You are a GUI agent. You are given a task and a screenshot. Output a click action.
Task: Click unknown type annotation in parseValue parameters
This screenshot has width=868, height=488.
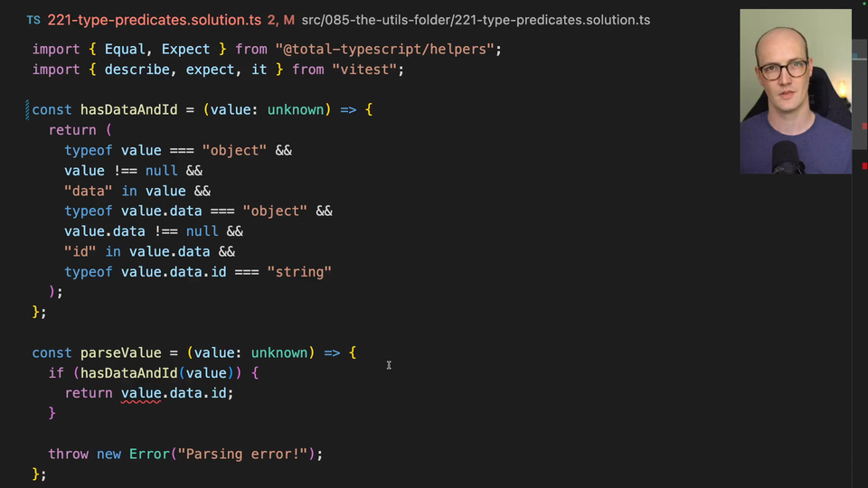281,352
